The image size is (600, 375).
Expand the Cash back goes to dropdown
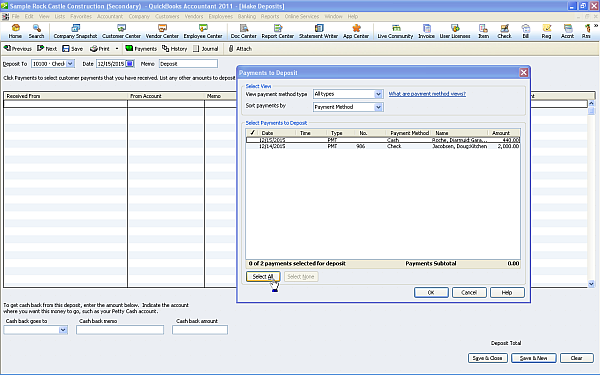point(63,330)
